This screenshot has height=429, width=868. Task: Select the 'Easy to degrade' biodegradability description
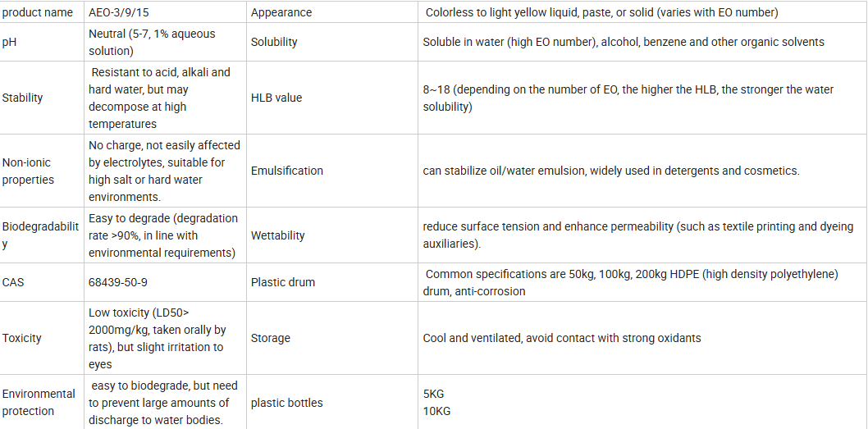point(163,235)
